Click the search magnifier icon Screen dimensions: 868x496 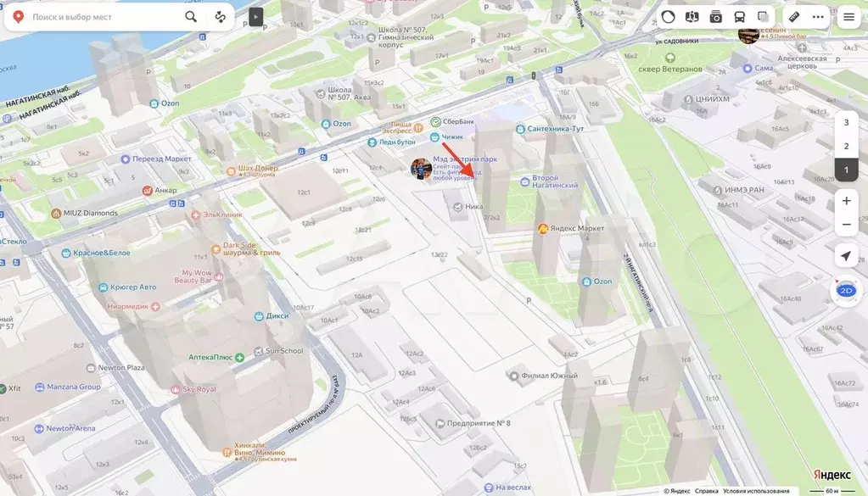tap(191, 17)
